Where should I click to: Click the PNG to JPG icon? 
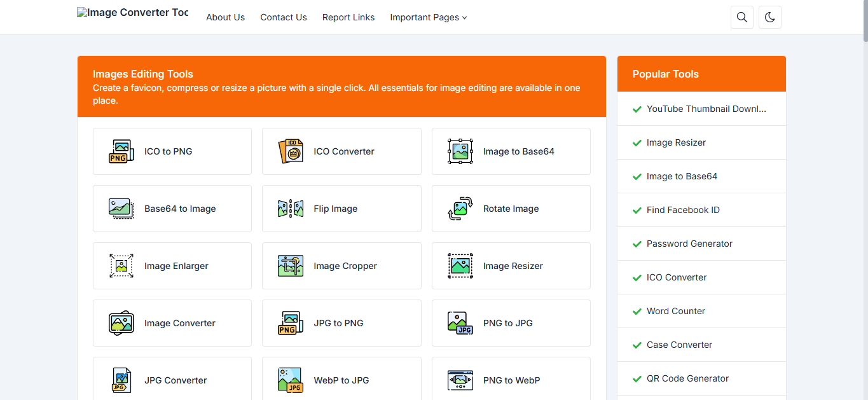(x=460, y=323)
